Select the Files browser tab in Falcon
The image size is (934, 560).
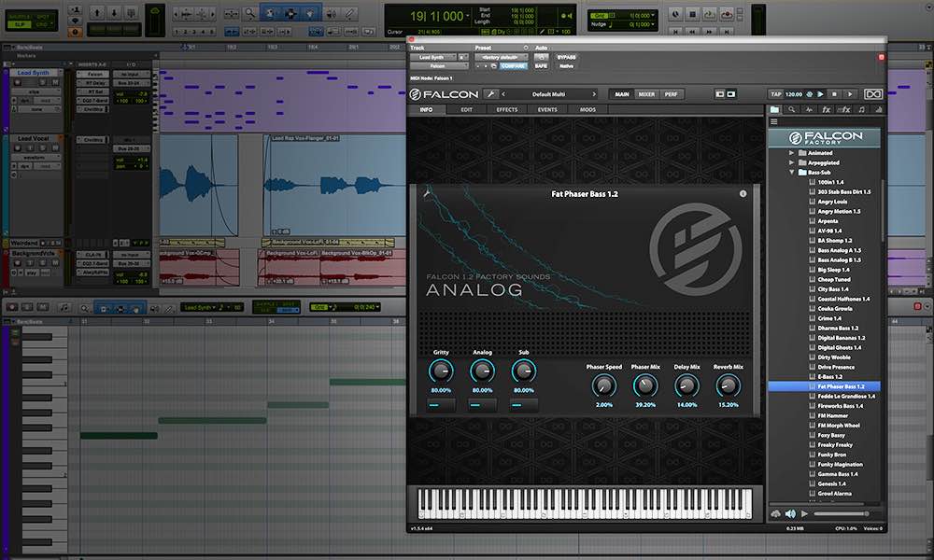click(774, 109)
